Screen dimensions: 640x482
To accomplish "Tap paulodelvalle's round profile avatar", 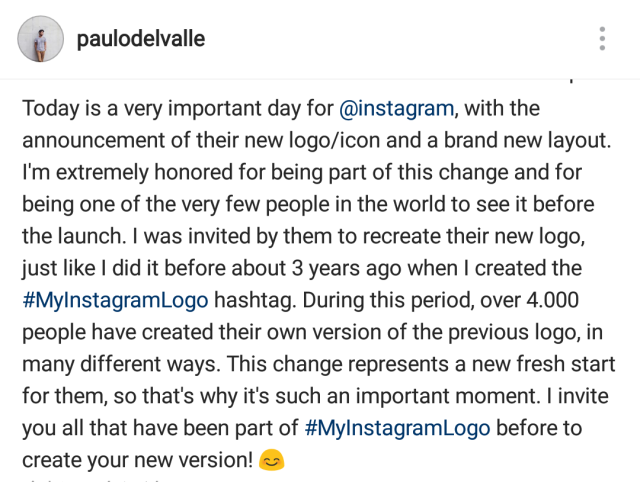I will point(38,39).
